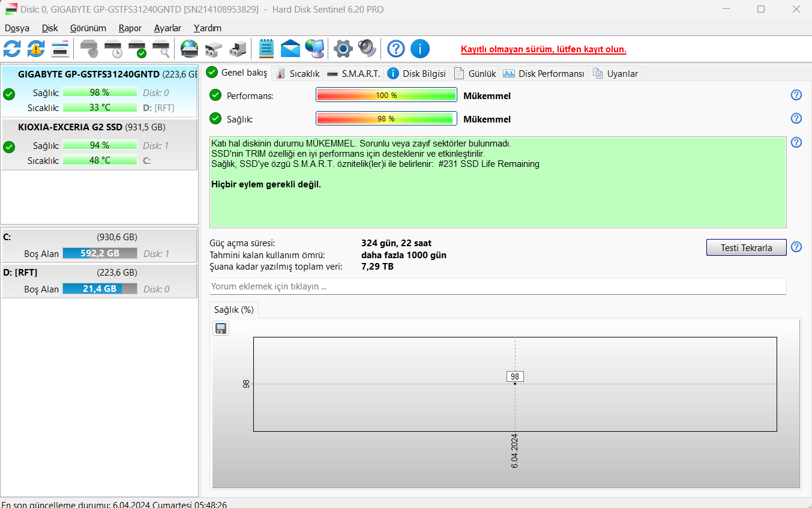
Task: Click the drive with dark tower icon
Action: (238, 49)
